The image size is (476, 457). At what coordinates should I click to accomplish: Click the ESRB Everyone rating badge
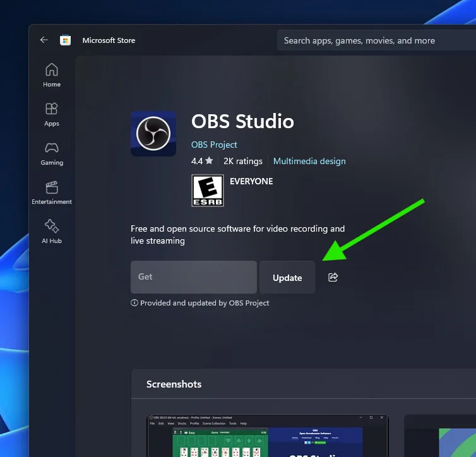[208, 191]
